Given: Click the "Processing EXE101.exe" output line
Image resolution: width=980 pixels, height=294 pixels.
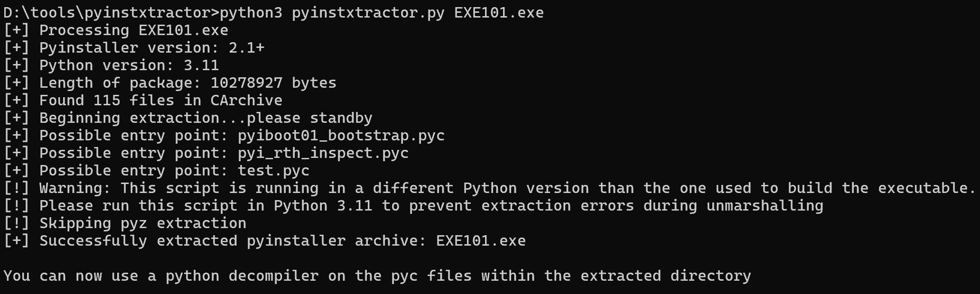Looking at the screenshot, I should 133,30.
